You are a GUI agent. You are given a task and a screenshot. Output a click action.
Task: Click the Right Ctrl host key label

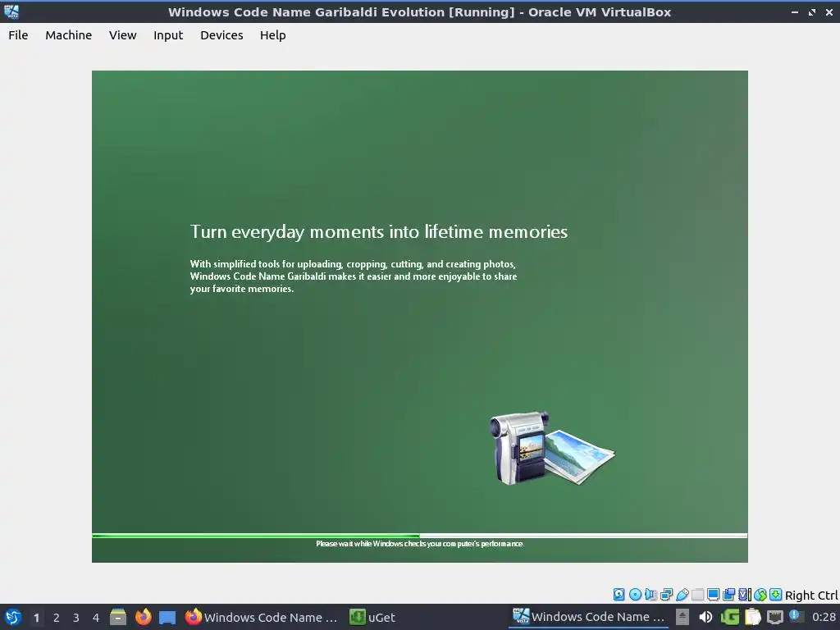point(811,596)
